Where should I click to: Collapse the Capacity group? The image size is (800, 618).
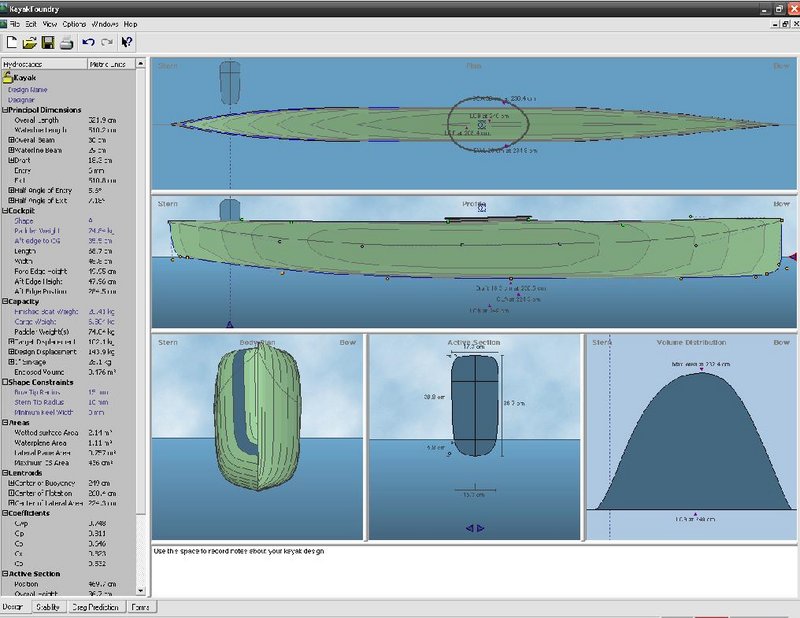[x=5, y=302]
